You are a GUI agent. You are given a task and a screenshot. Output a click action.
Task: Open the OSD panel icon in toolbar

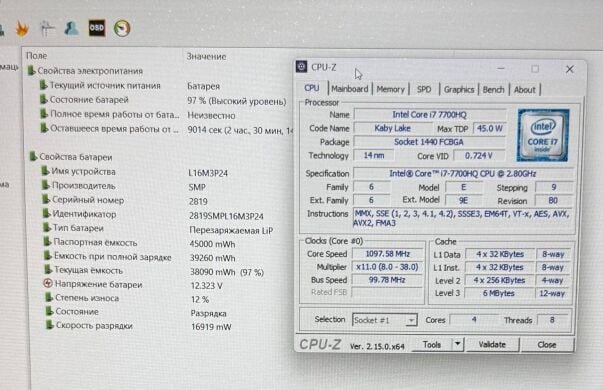97,28
